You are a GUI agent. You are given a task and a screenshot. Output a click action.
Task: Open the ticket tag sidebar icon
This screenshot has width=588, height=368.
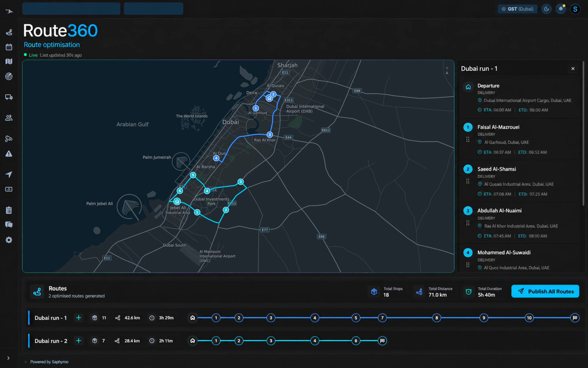click(9, 138)
